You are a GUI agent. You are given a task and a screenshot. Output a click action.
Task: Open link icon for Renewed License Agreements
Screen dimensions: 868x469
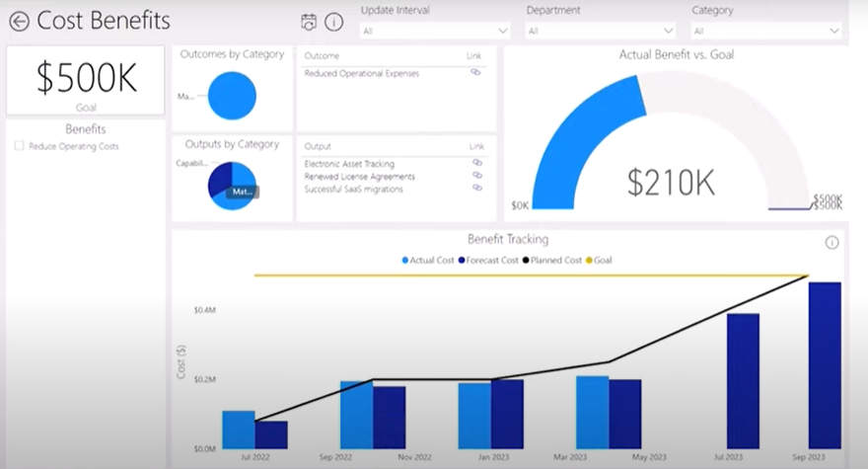click(477, 176)
